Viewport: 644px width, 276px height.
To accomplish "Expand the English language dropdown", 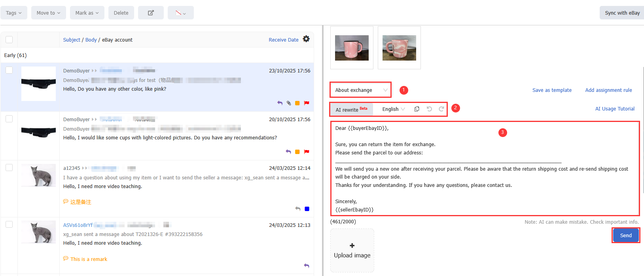I will [x=393, y=109].
